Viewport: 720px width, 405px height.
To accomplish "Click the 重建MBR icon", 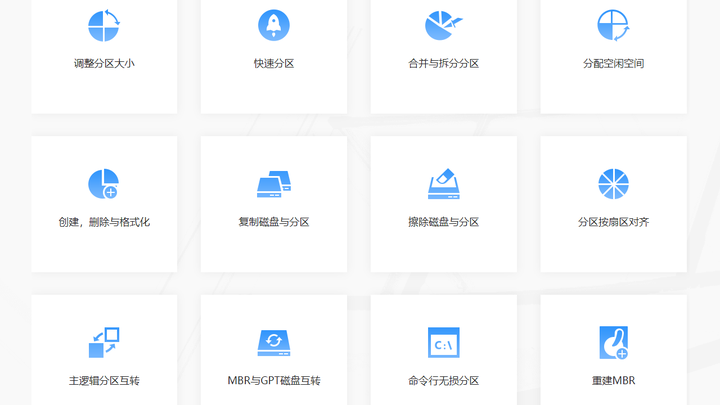I will [613, 343].
